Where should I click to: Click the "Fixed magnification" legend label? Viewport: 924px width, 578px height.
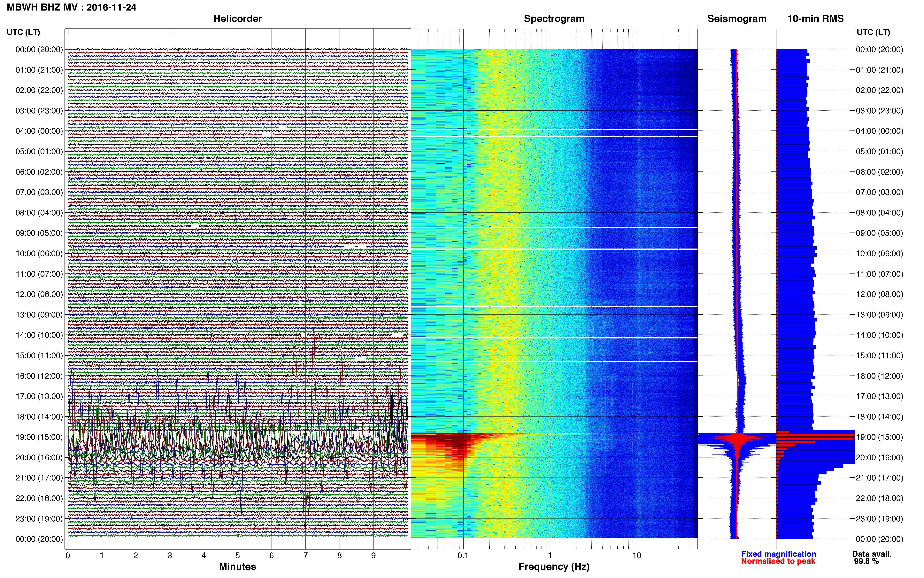pos(778,554)
